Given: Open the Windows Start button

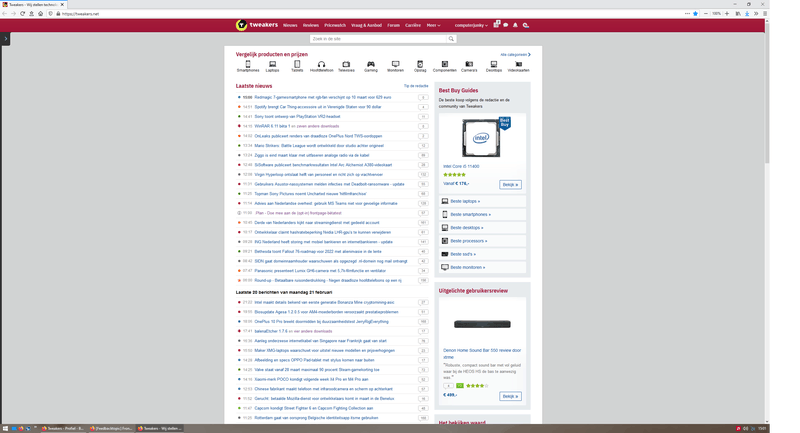Looking at the screenshot, I should 5,428.
